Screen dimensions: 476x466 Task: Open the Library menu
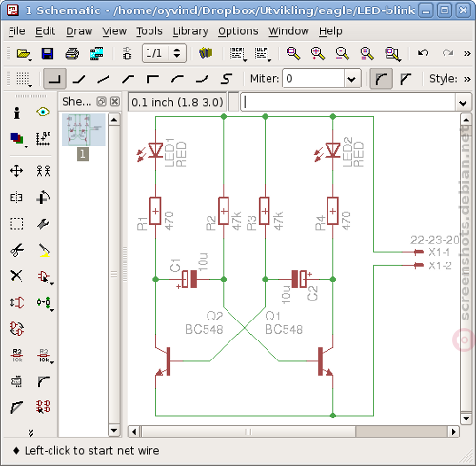(x=190, y=31)
